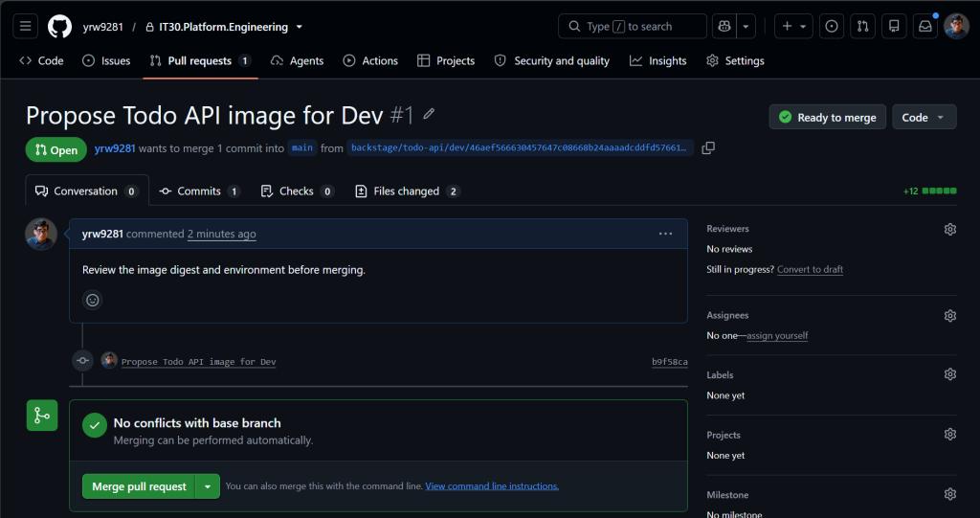Image resolution: width=980 pixels, height=518 pixels.
Task: Open commit hash b9f58ca
Action: coord(669,362)
